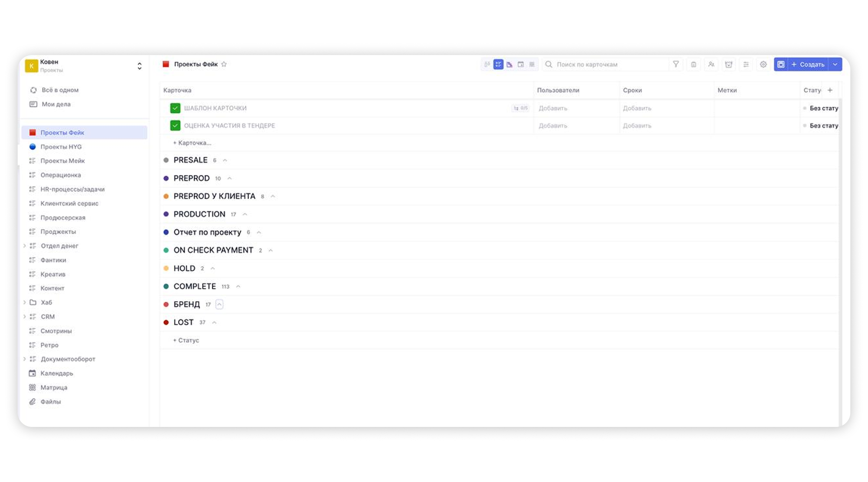868x482 pixels.
Task: Star the Проекты Фейк project
Action: [224, 64]
